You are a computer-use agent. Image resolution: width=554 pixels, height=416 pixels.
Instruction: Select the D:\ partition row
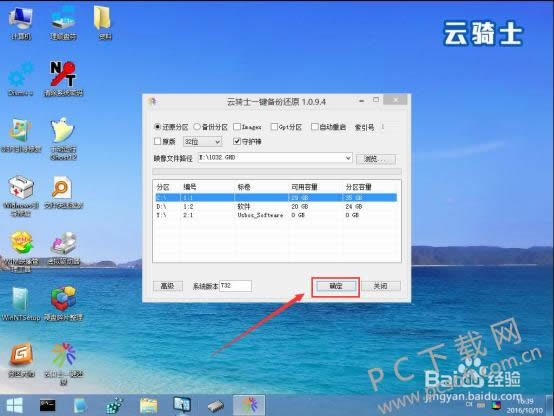point(276,206)
